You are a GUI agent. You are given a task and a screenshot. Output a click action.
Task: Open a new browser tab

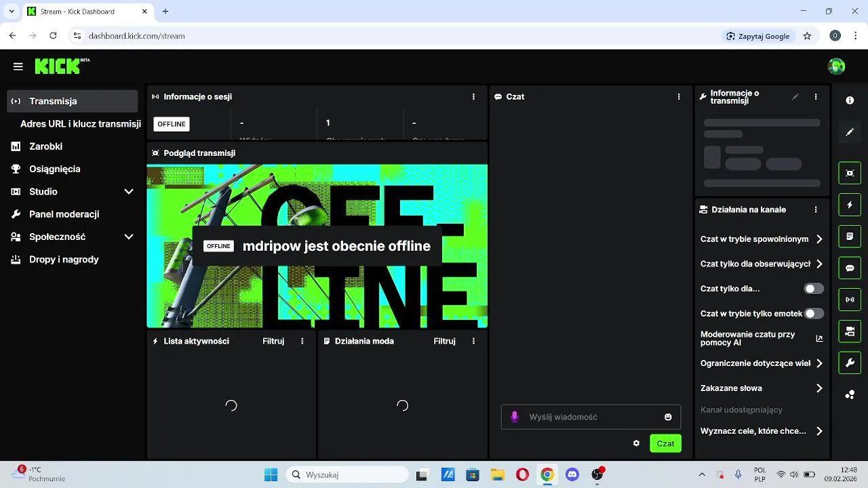(x=165, y=12)
